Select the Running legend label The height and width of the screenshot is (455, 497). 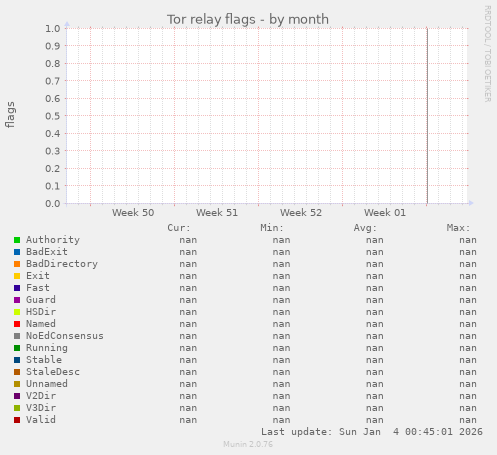coord(47,348)
